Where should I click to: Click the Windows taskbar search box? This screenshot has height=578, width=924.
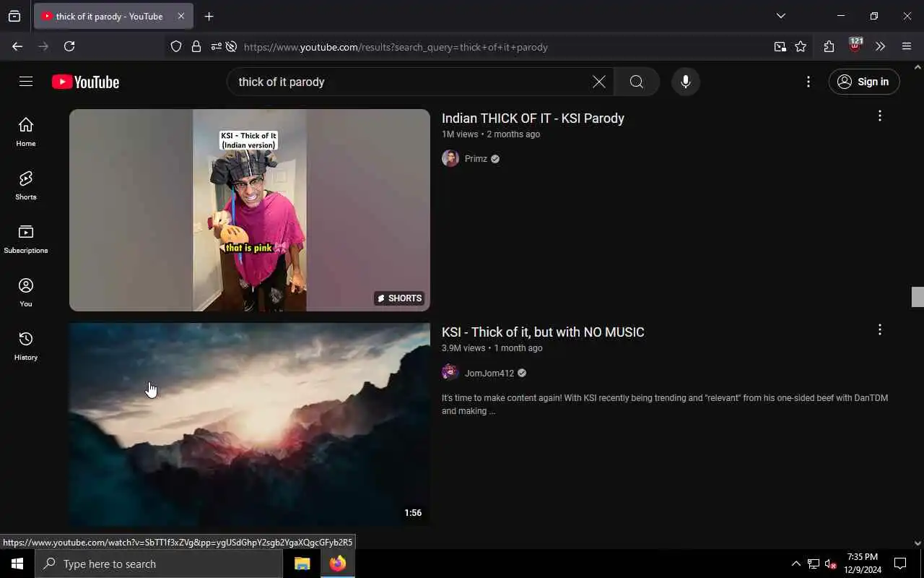pos(159,564)
